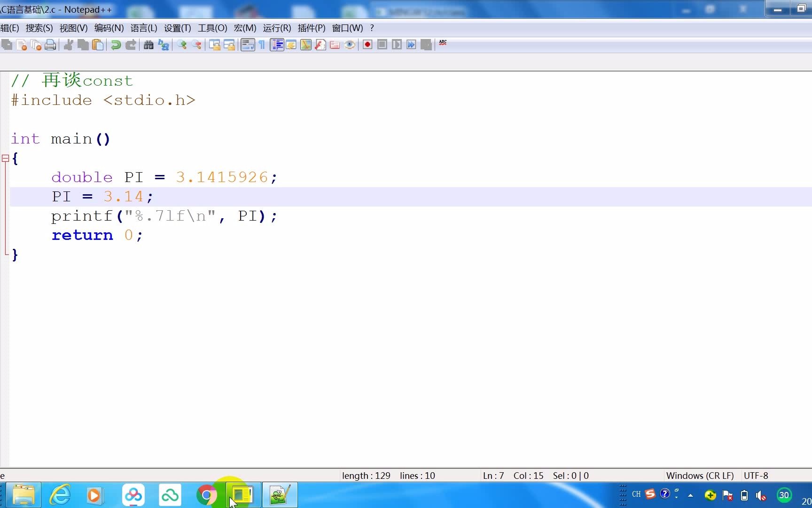Screen dimensions: 812x508
Task: Open the Document Map icon
Action: pos(306,45)
